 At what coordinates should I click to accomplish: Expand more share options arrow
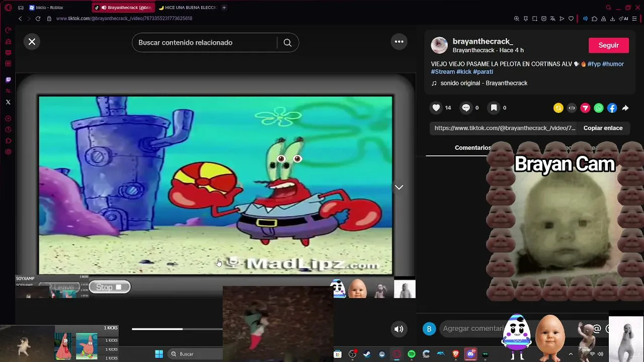tap(625, 108)
